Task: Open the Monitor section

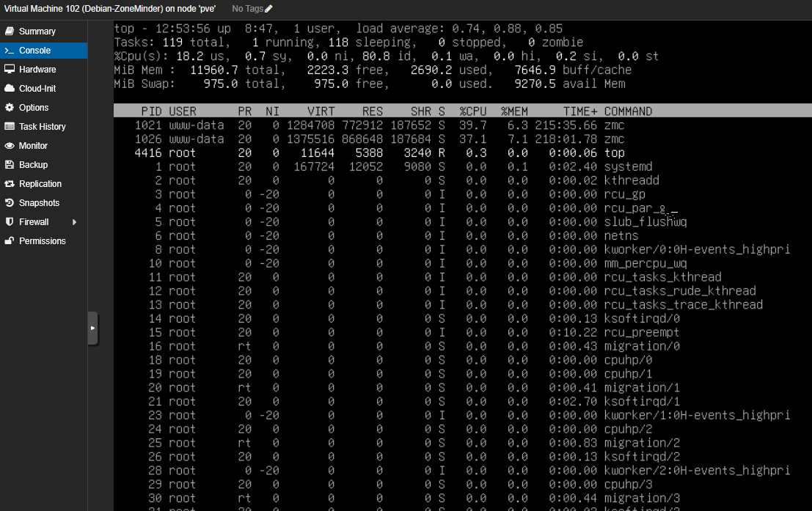Action: pyautogui.click(x=43, y=146)
